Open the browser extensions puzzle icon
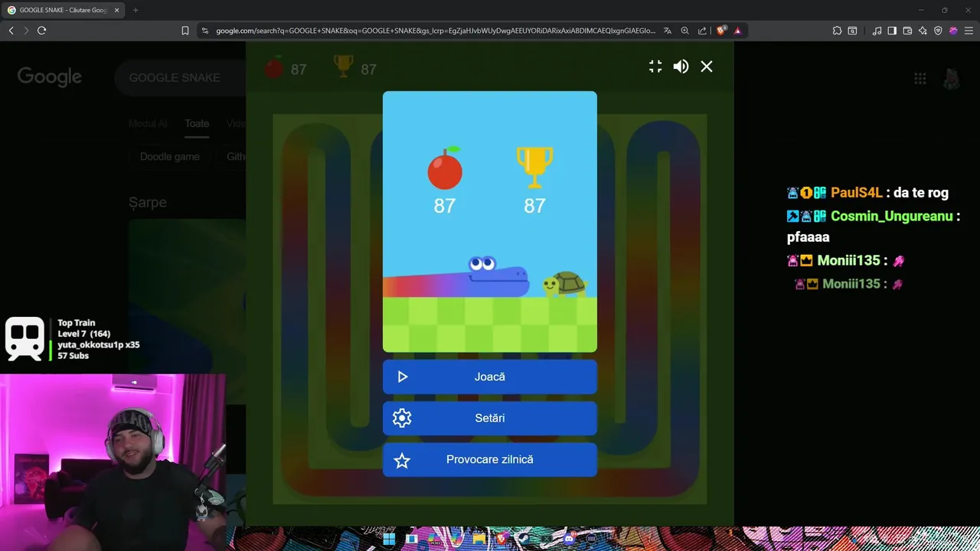Image resolution: width=980 pixels, height=551 pixels. 837,31
